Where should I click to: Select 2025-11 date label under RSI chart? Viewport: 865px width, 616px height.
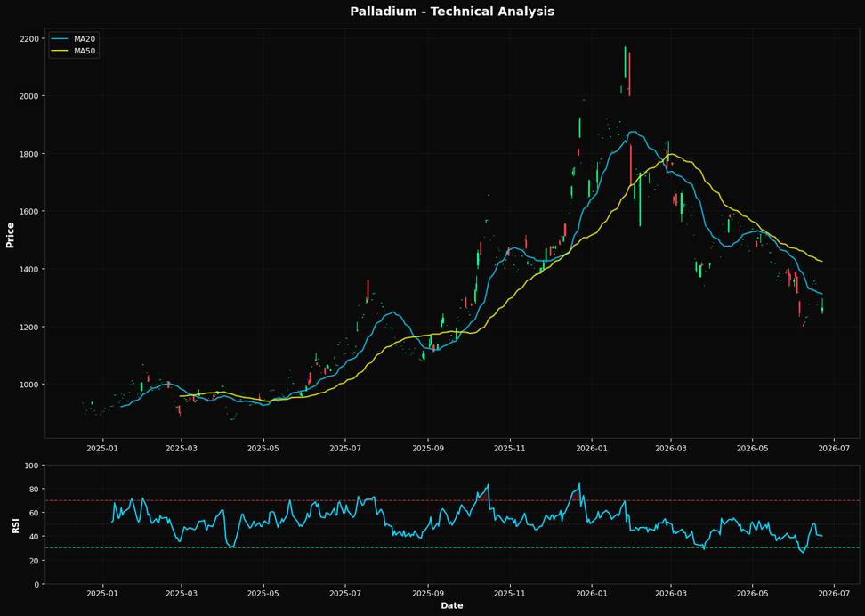pyautogui.click(x=510, y=595)
